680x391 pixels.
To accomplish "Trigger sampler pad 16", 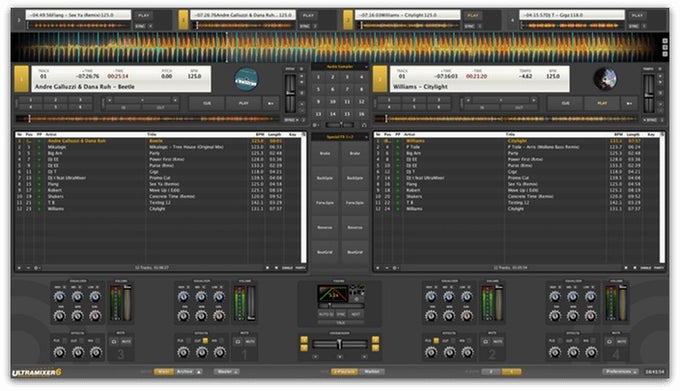I will coord(361,114).
